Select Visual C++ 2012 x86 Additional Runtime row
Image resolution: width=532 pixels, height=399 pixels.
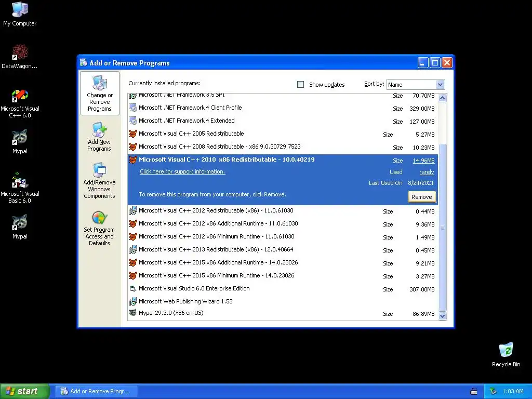pyautogui.click(x=283, y=223)
